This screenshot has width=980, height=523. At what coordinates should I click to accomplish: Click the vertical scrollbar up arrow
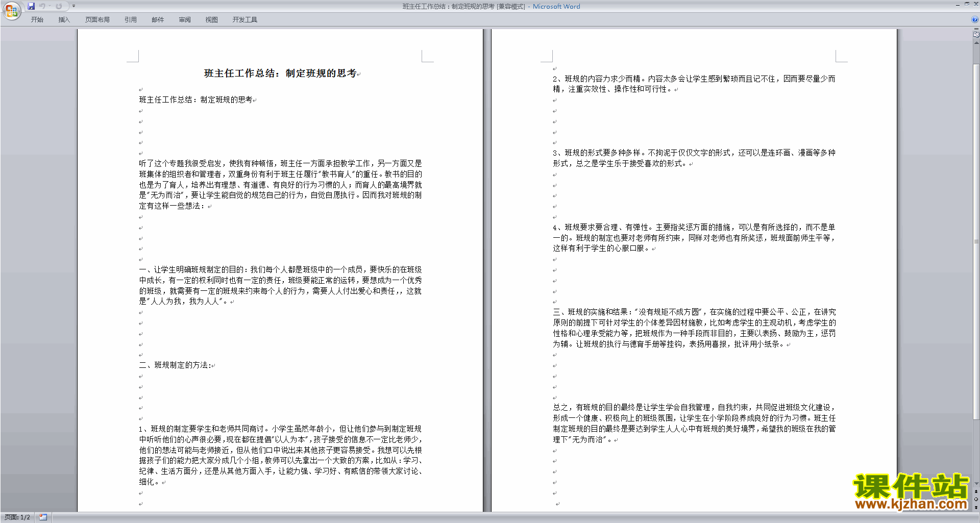click(976, 43)
